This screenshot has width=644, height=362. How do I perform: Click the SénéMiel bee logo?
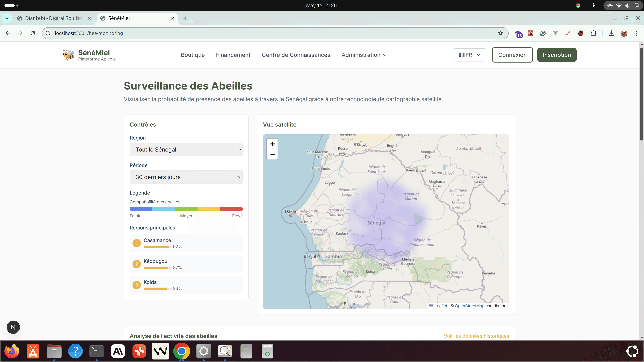68,55
